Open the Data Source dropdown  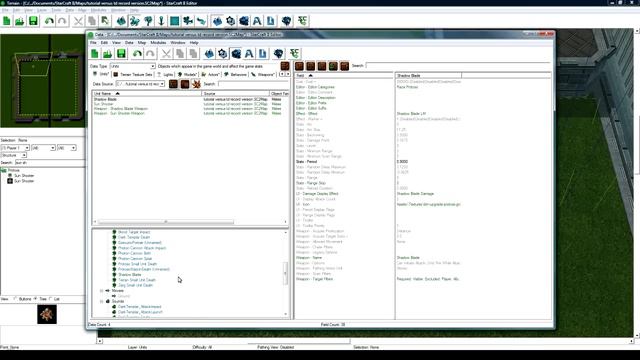pos(140,84)
